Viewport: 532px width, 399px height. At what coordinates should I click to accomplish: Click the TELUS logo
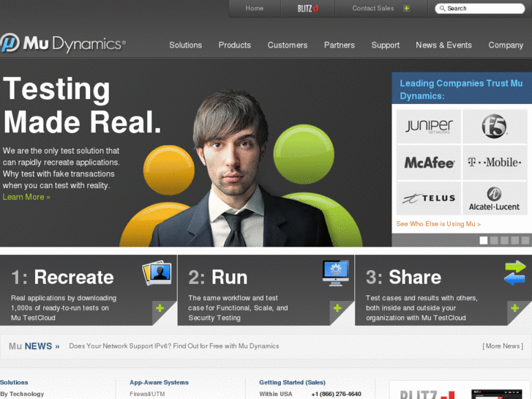click(429, 198)
